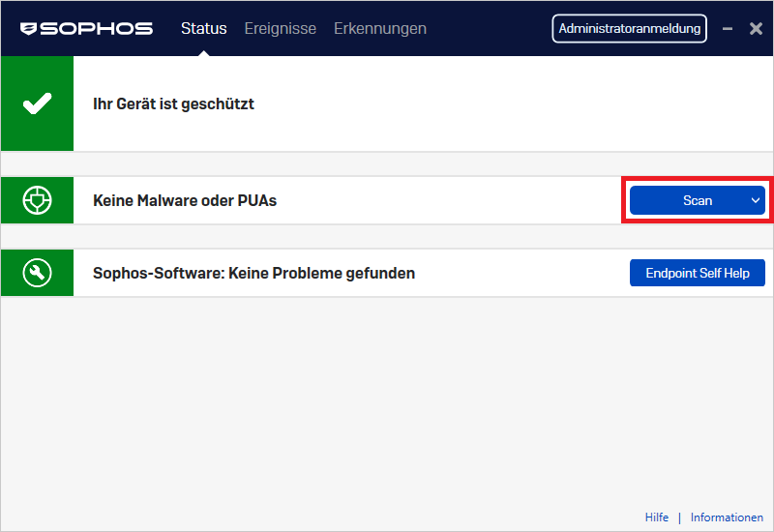Expand the Scan button dropdown arrow

756,200
